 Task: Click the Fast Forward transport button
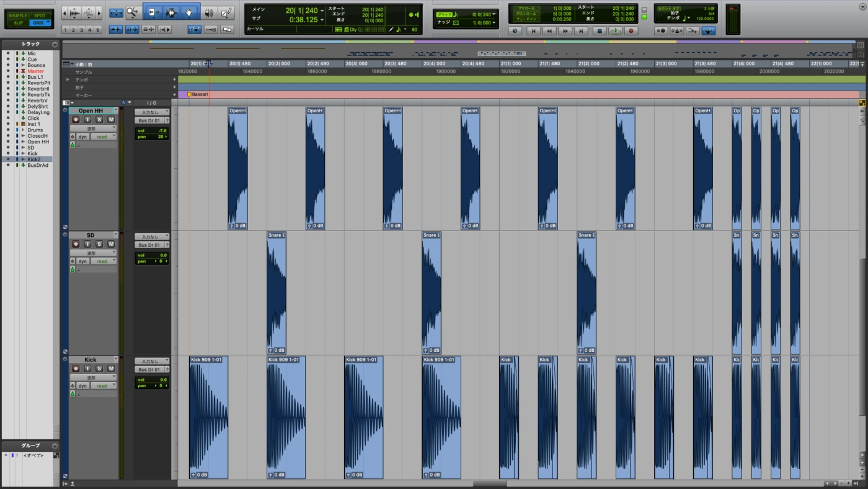565,30
